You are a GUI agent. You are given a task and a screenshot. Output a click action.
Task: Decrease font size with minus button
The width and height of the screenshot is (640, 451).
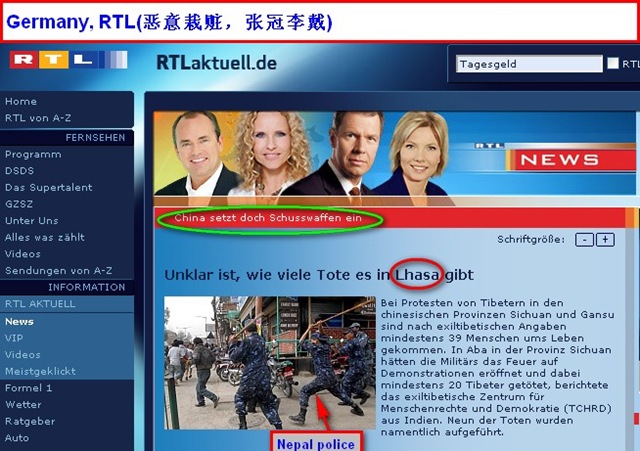point(583,239)
